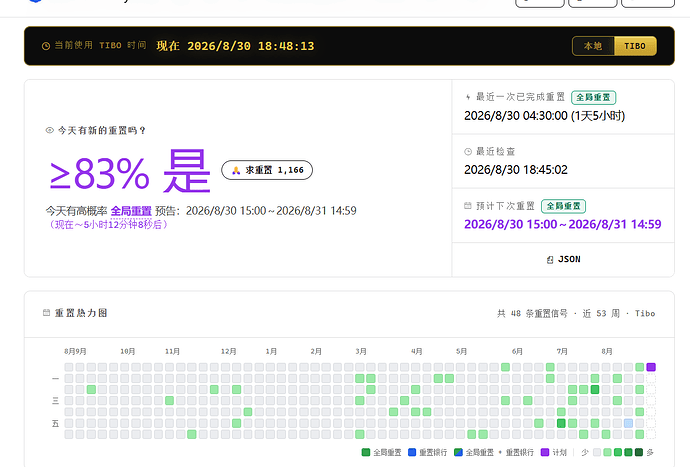Click the clock icon beside 最近检查
Screen dimensions: 690x467
[x=468, y=151]
